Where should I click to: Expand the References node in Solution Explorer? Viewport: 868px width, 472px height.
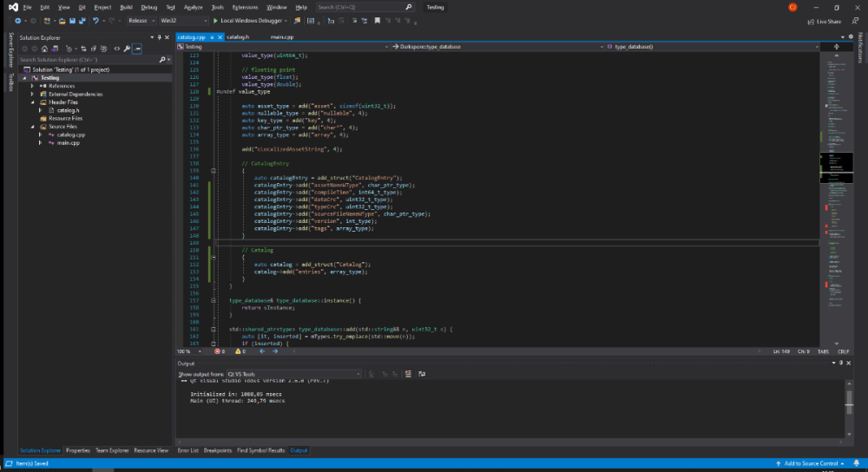(32, 86)
